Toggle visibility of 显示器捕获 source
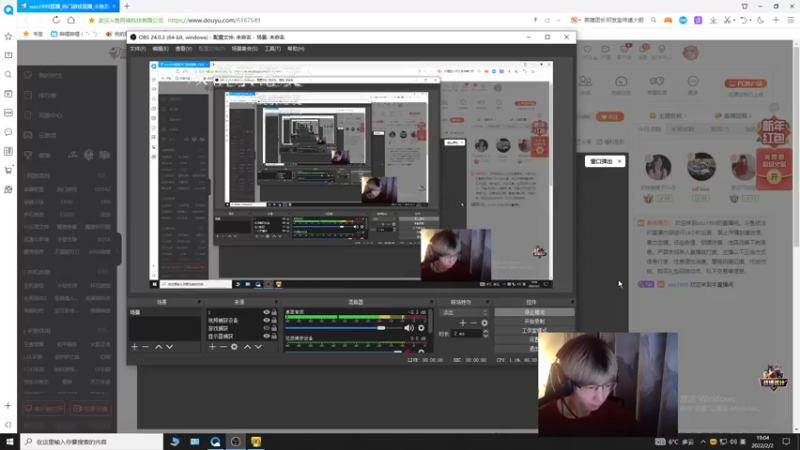Image resolution: width=800 pixels, height=450 pixels. [266, 336]
